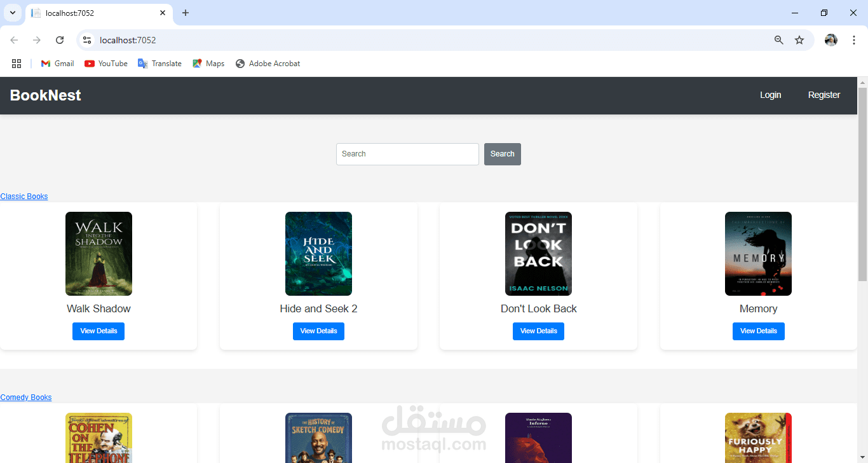Open the zoom magnifier icon in address bar

point(779,40)
